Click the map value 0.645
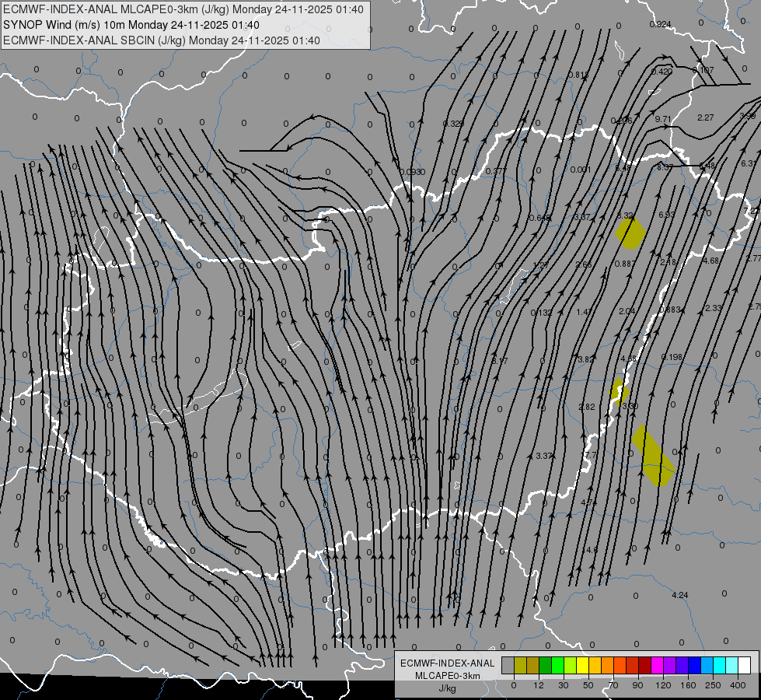This screenshot has width=761, height=700. tap(540, 218)
